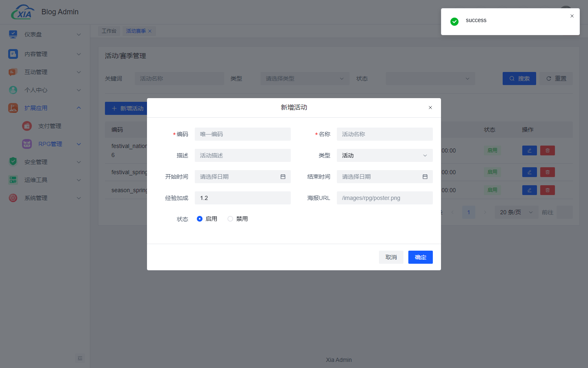Expand the 仪表盘 menu
Screen dimensions: 588x368
[79, 34]
